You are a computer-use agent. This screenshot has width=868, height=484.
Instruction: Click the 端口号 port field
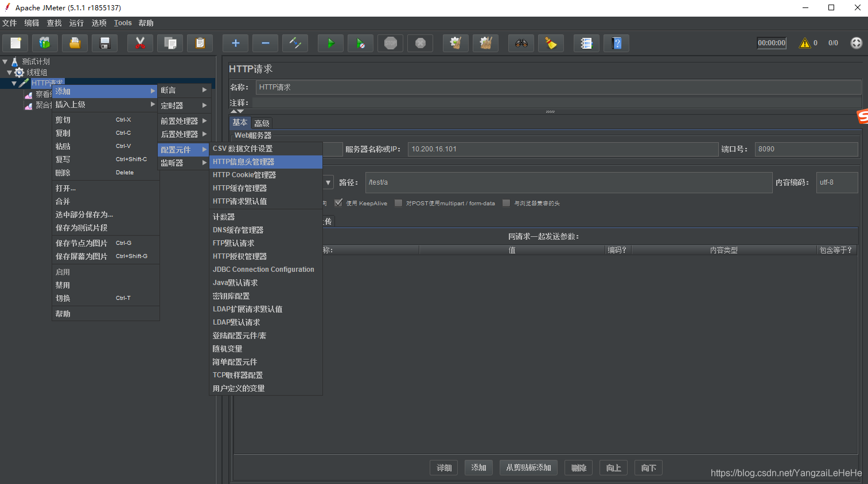(806, 149)
